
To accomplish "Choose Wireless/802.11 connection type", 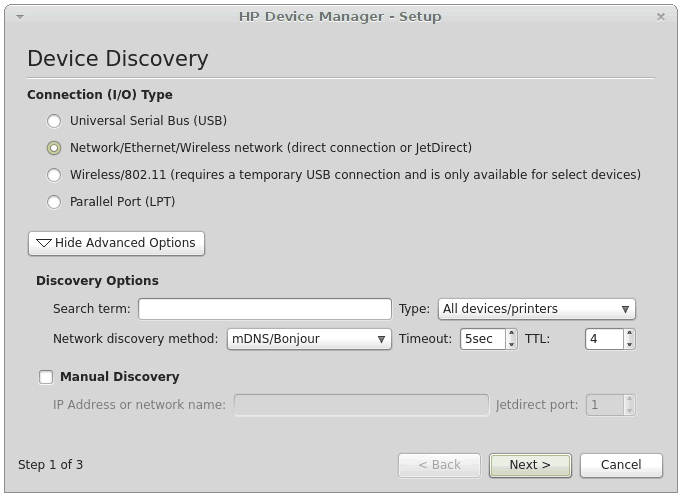I will pyautogui.click(x=54, y=175).
